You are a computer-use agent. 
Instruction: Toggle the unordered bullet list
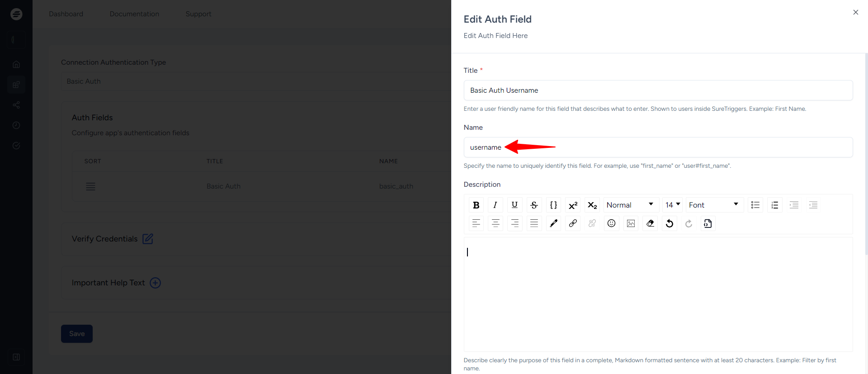755,205
